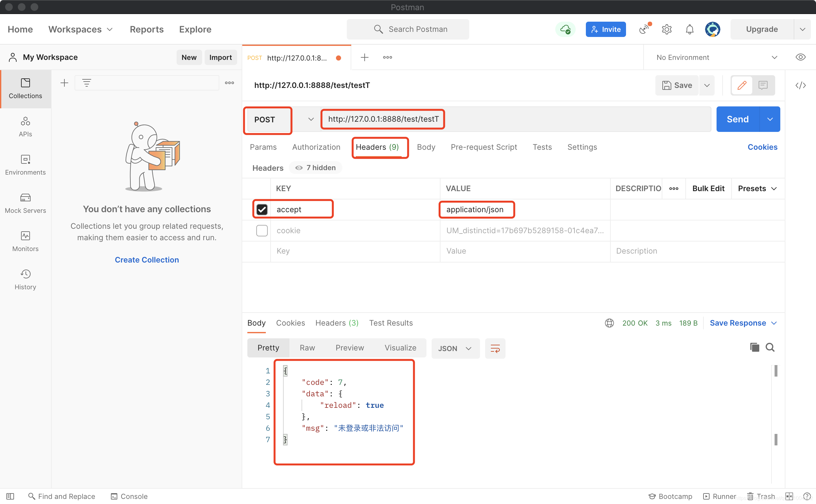Select the Raw response view
Screen dimensions: 816x504
click(307, 347)
